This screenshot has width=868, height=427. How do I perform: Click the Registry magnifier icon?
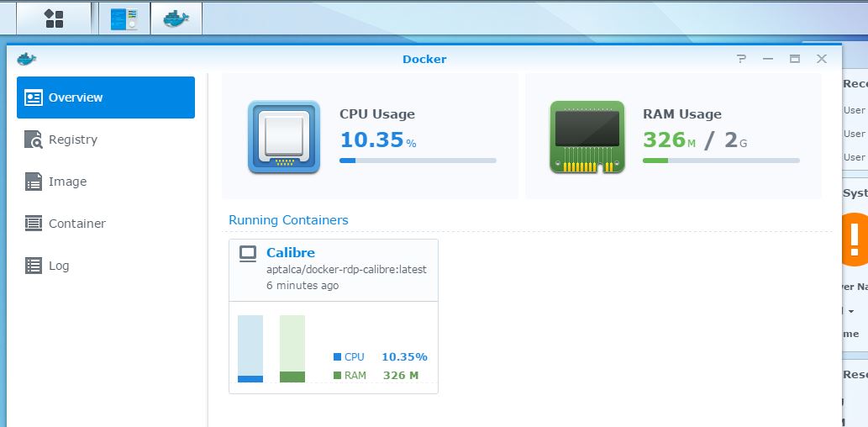tap(34, 140)
